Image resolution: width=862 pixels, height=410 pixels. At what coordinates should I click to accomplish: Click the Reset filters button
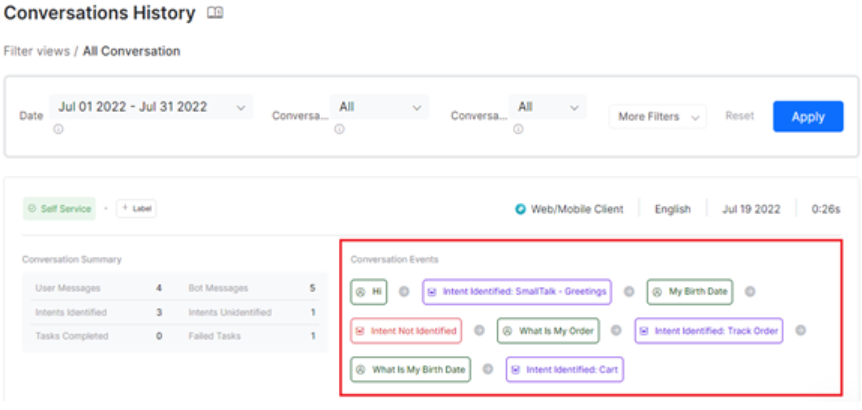(x=739, y=116)
